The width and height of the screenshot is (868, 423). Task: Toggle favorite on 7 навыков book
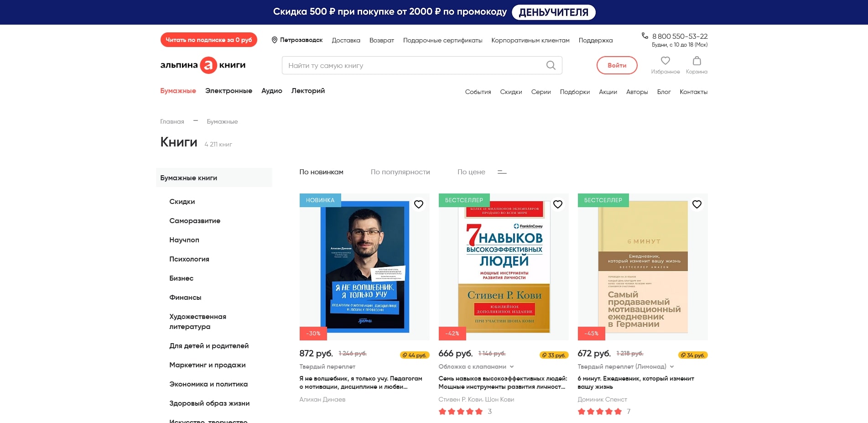557,204
